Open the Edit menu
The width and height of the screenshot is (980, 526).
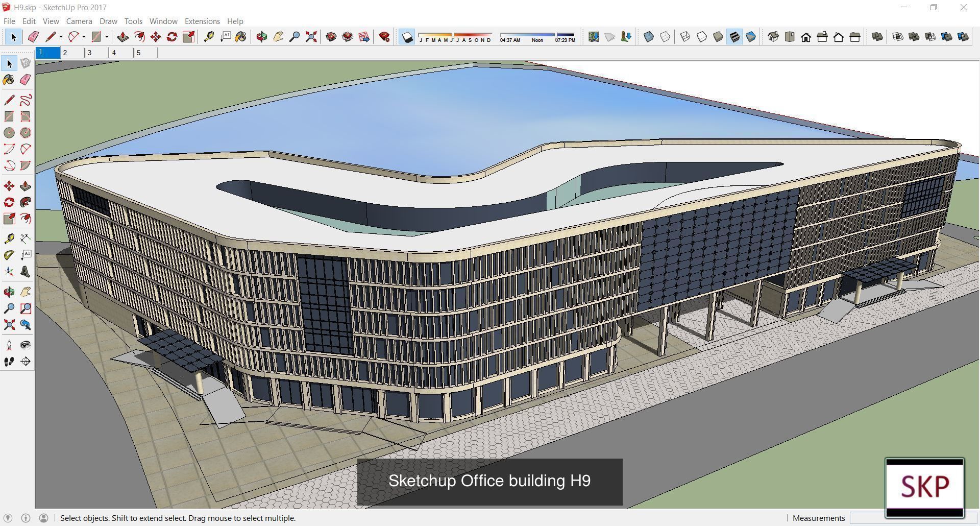[29, 21]
